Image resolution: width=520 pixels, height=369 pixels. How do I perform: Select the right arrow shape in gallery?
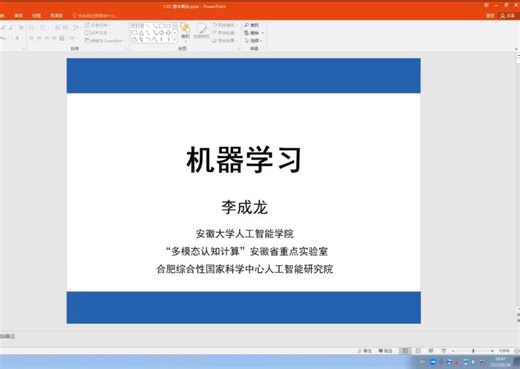tap(162, 33)
